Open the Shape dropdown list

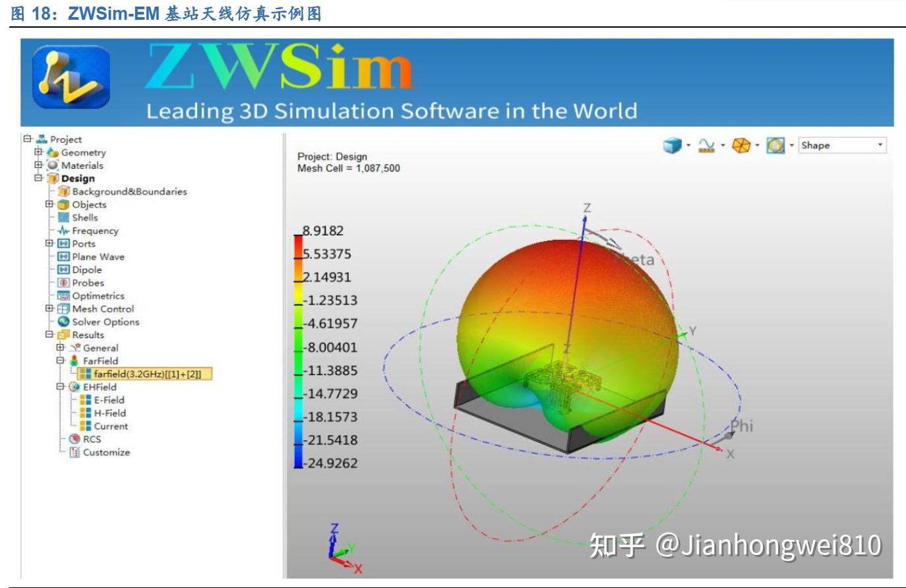[880, 144]
